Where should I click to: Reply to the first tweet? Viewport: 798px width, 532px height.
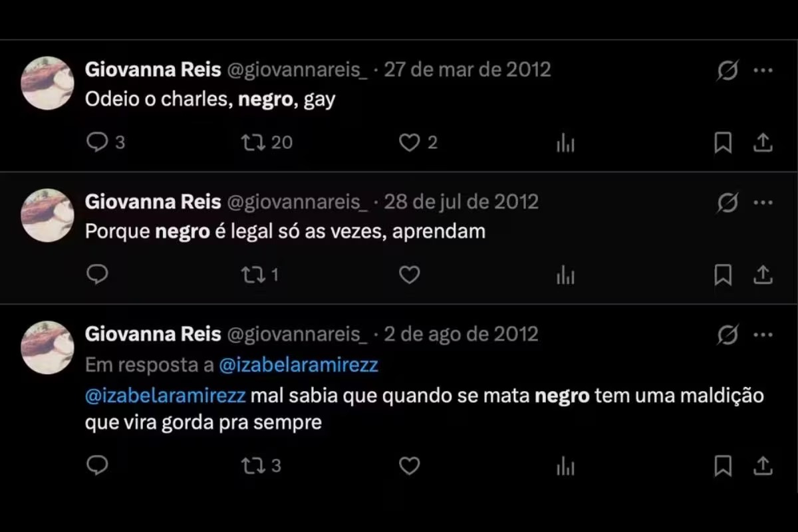(x=97, y=142)
